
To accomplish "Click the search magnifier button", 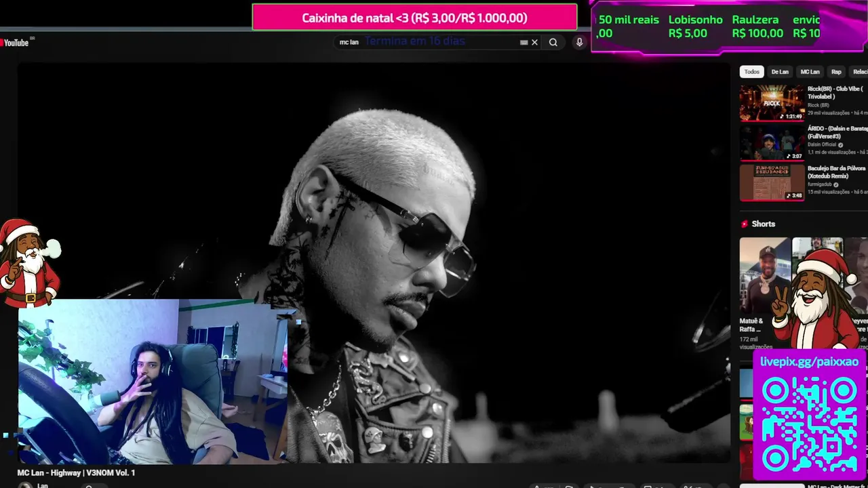I will 553,42.
